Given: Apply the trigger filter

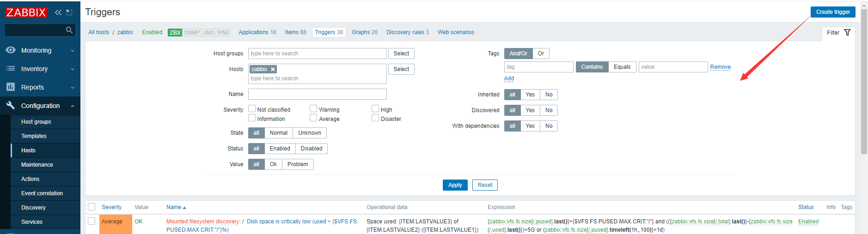Looking at the screenshot, I should point(455,185).
